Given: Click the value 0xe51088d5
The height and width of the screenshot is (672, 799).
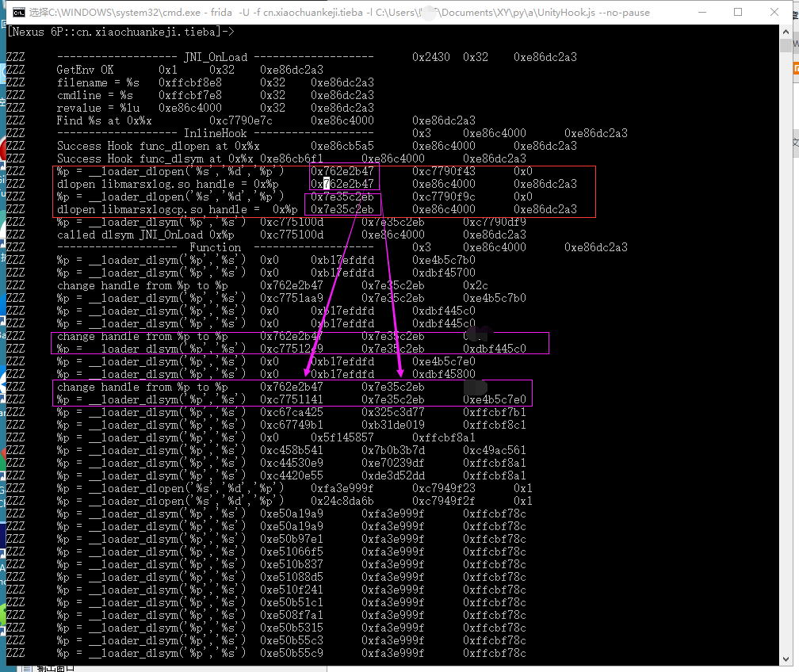Looking at the screenshot, I should (x=292, y=577).
